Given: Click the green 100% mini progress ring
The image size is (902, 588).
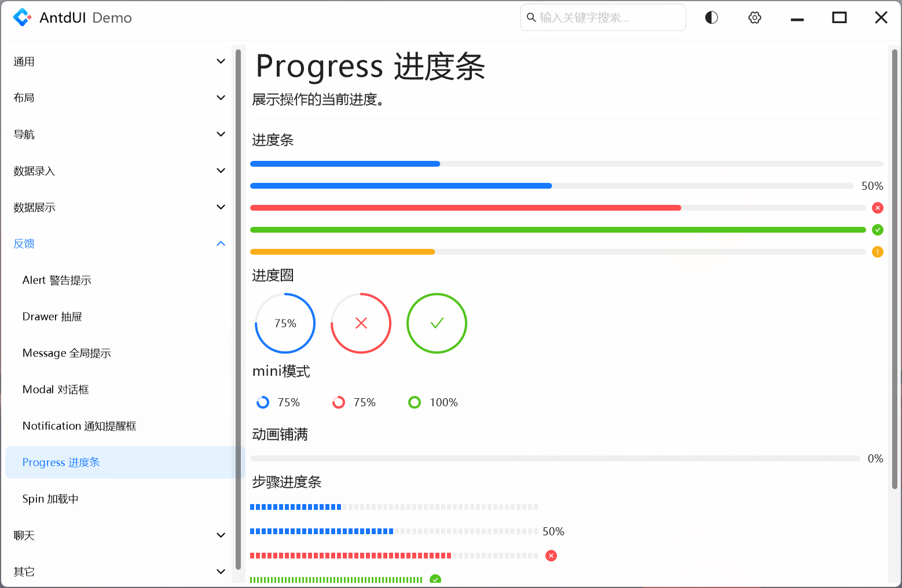Looking at the screenshot, I should tap(415, 402).
